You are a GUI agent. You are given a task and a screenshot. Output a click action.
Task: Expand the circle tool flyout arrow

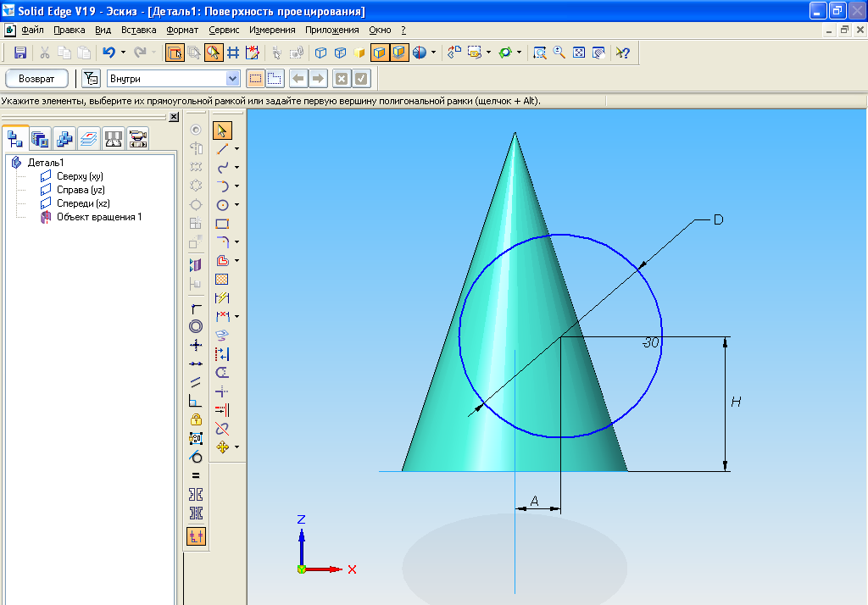pyautogui.click(x=237, y=205)
